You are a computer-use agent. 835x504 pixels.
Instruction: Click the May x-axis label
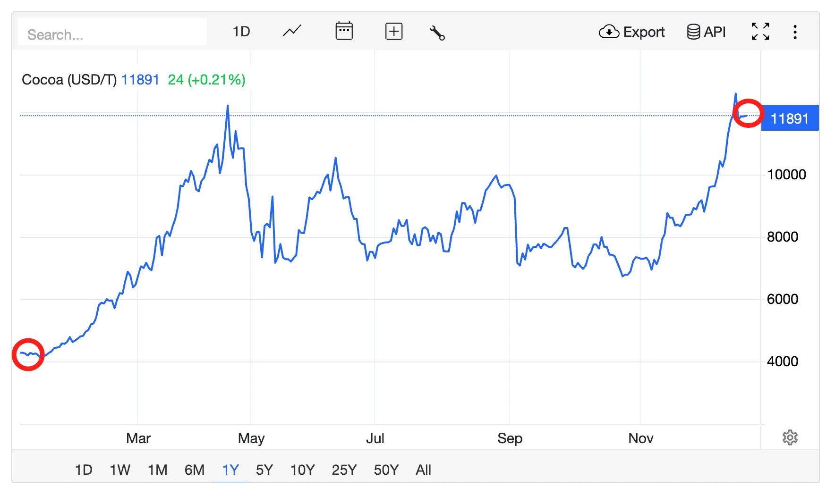coord(251,438)
